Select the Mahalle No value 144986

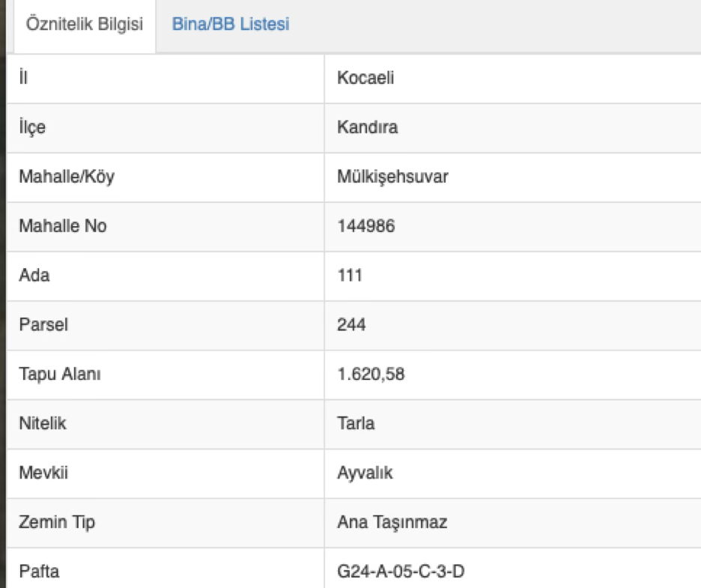[366, 226]
